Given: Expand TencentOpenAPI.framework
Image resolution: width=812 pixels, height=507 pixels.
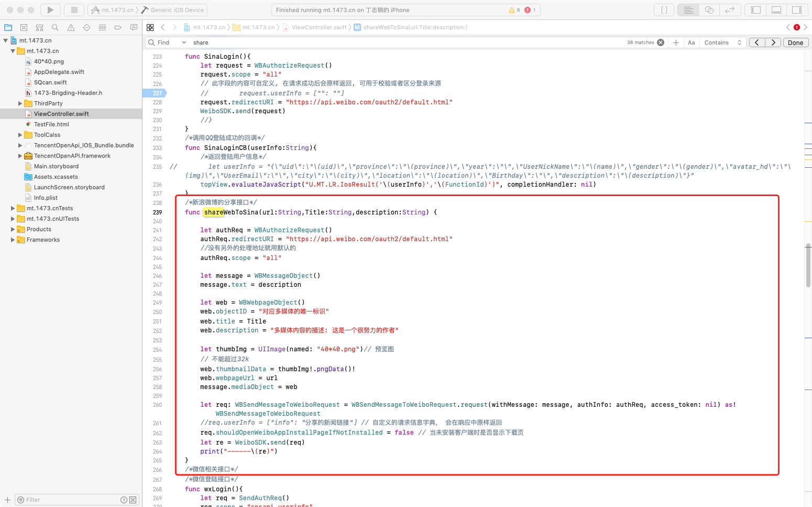Looking at the screenshot, I should 20,156.
